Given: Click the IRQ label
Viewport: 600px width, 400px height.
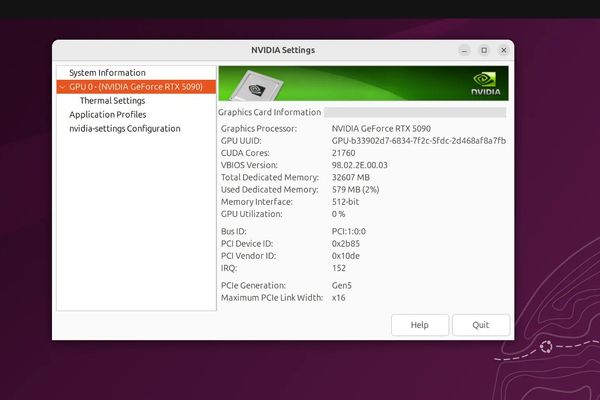Looking at the screenshot, I should (x=229, y=268).
